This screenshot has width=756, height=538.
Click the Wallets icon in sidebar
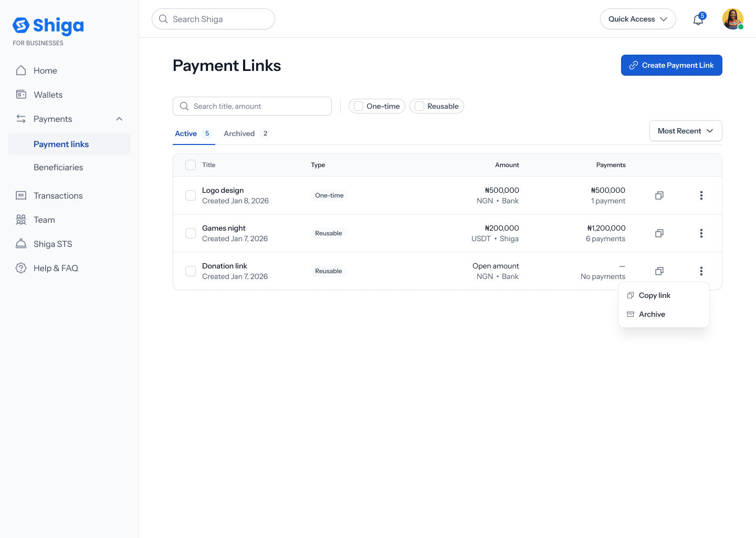pos(21,95)
